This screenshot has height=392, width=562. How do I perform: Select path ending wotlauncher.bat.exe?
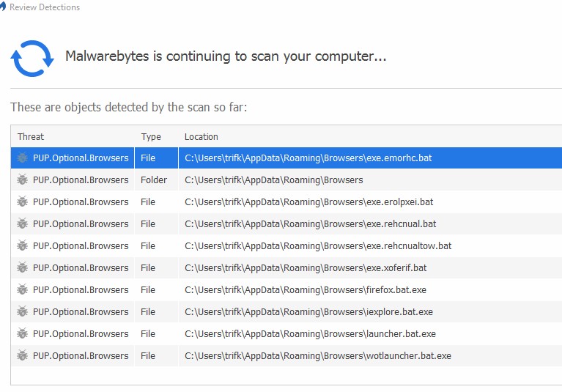[318, 356]
